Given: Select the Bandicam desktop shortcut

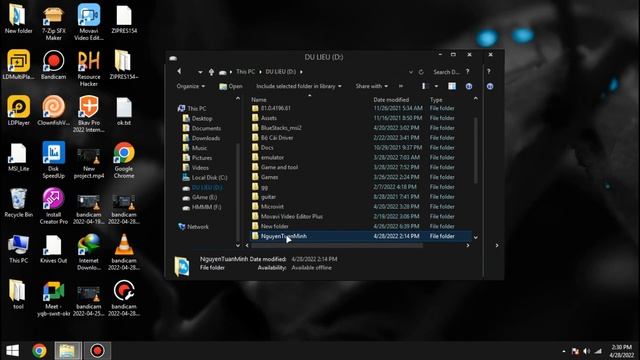Looking at the screenshot, I should tap(53, 64).
